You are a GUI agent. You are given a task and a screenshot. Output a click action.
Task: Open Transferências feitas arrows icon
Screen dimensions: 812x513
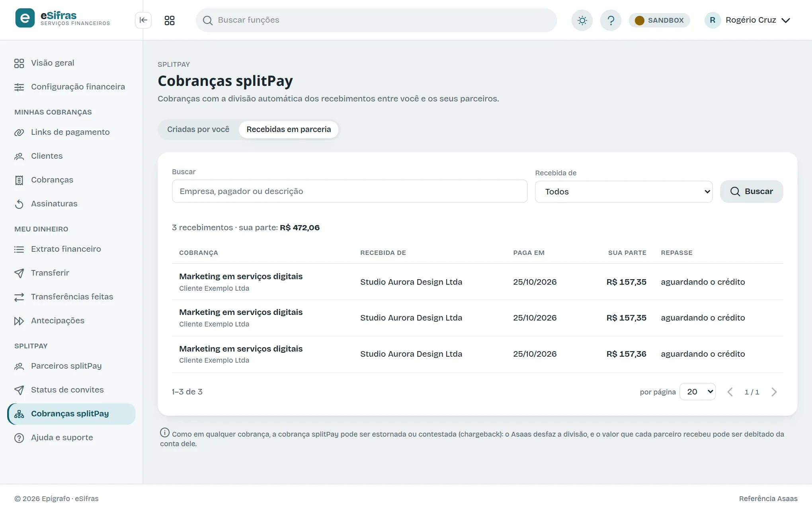19,297
